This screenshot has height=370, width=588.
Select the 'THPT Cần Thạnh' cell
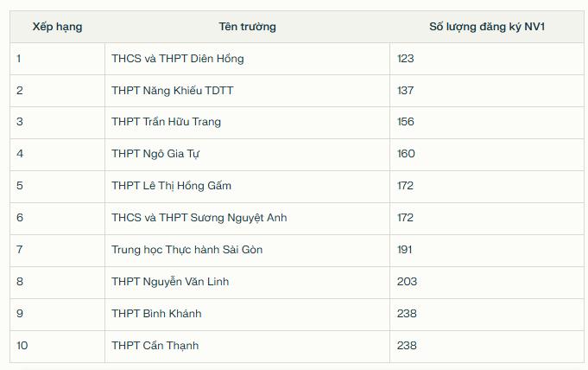tap(248, 346)
